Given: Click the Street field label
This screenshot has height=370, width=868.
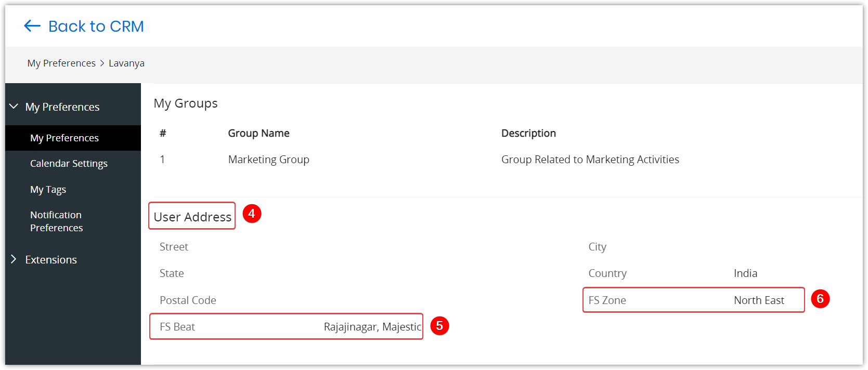Looking at the screenshot, I should point(174,247).
